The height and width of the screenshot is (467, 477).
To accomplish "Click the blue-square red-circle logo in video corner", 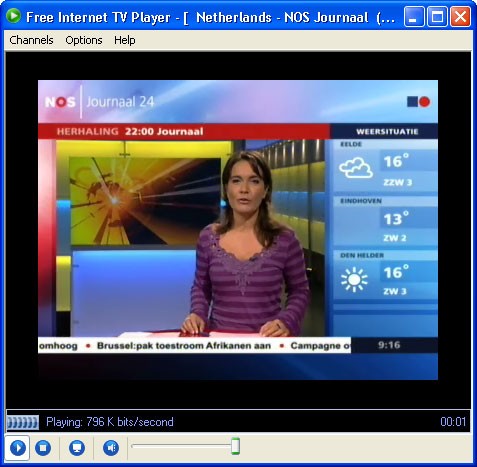I will pyautogui.click(x=418, y=102).
